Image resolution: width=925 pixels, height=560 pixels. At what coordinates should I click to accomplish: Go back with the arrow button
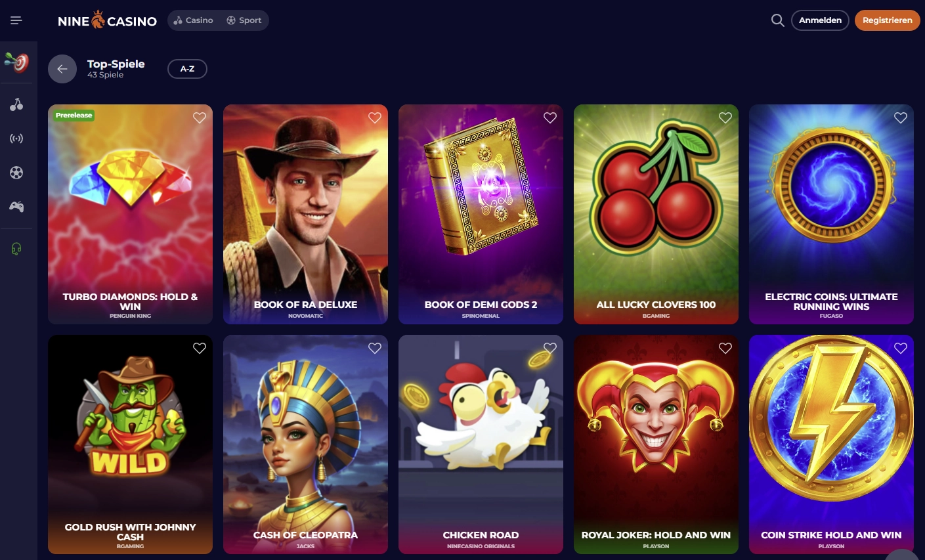click(62, 69)
